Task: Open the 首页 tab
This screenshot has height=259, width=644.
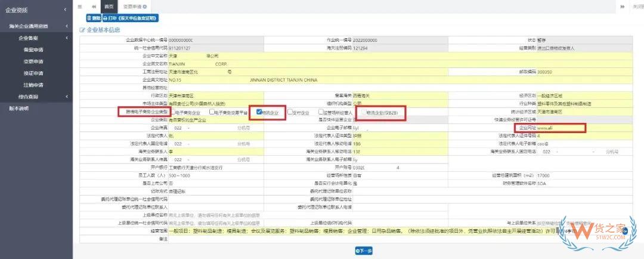Action: coord(109,7)
